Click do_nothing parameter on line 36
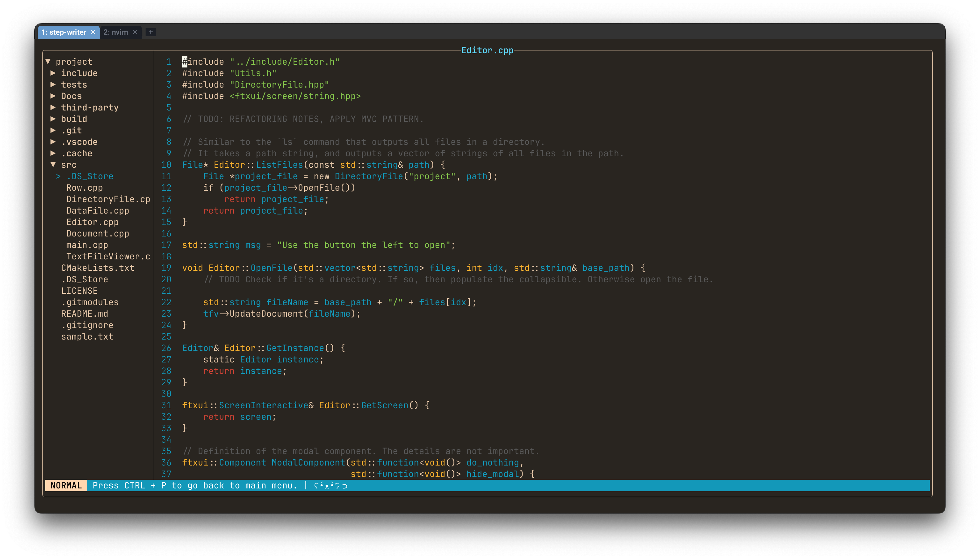The width and height of the screenshot is (980, 559). tap(492, 463)
